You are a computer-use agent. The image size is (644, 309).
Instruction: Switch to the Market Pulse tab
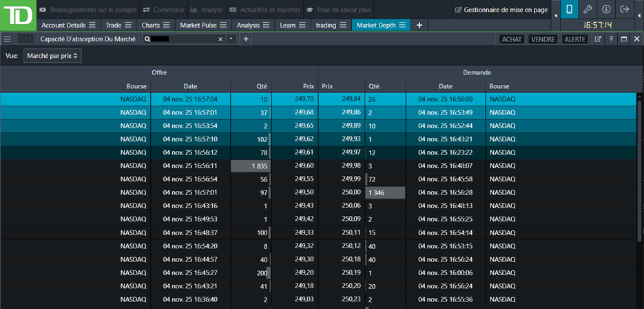pos(196,25)
